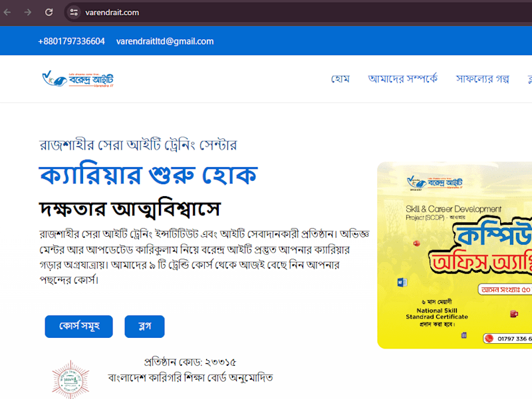Click National Skill Standrad Certificate text

click(437, 313)
